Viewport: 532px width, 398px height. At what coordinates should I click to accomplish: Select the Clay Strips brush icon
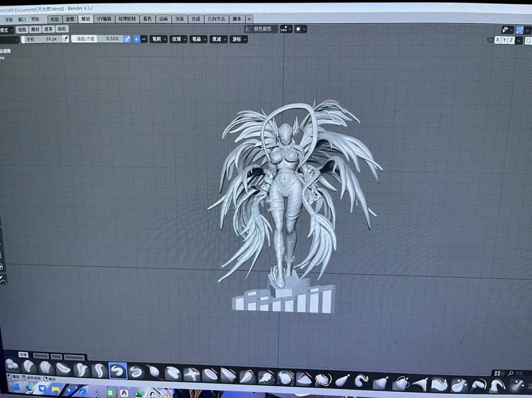[x=45, y=368]
